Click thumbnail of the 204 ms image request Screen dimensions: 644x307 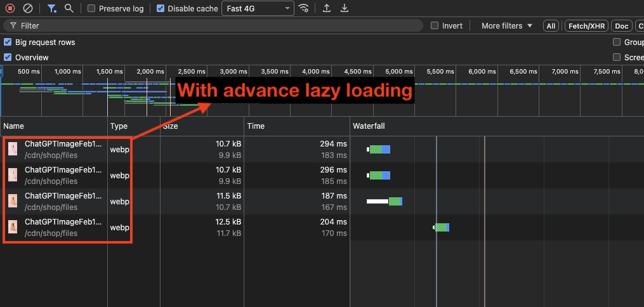(x=13, y=227)
